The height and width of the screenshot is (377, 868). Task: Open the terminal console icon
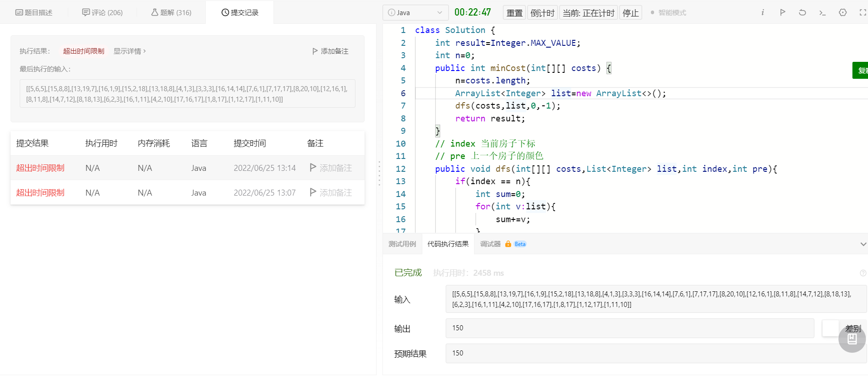click(823, 12)
